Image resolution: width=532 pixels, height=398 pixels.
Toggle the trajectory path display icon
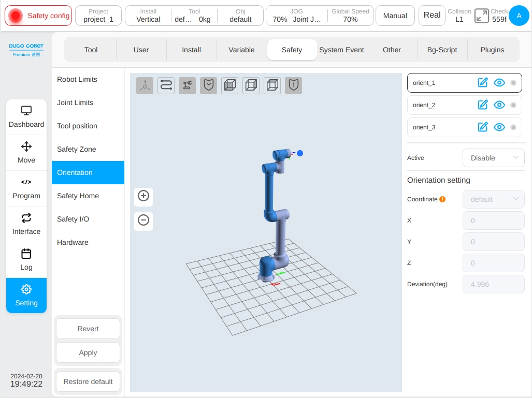tap(166, 85)
